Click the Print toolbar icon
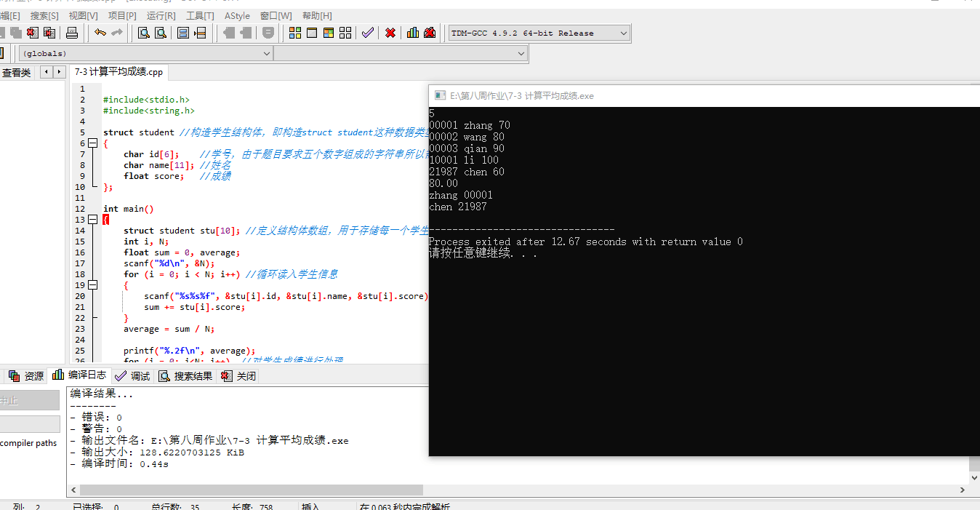This screenshot has width=980, height=510. (72, 33)
